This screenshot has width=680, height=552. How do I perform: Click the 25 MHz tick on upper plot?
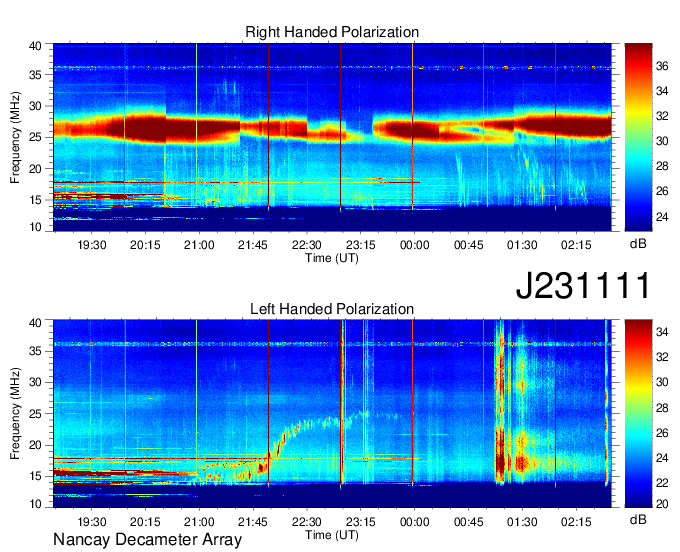click(36, 137)
